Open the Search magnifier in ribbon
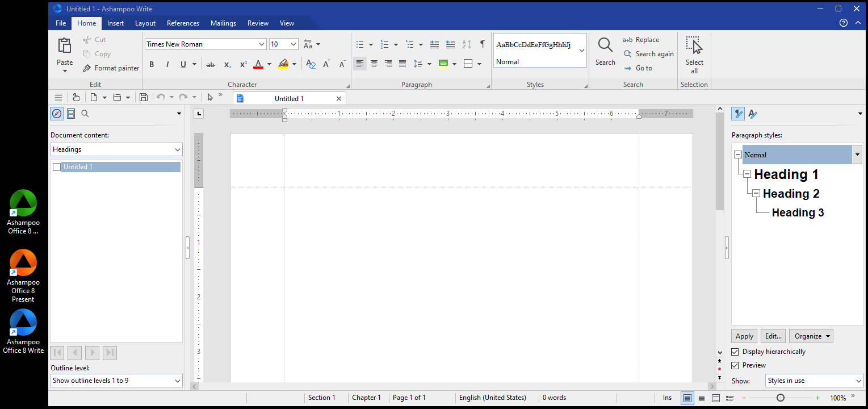Screen dimensions: 868x409 click(x=605, y=52)
